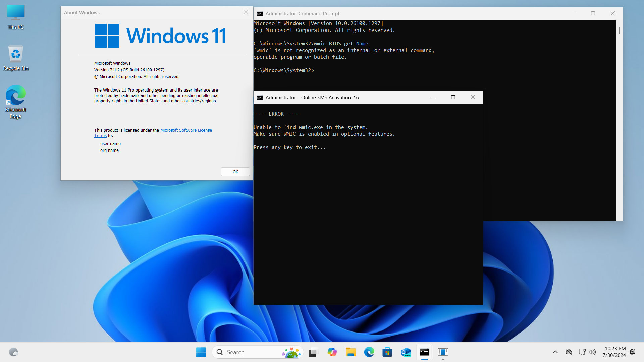Click the OneDrive tray icon
The width and height of the screenshot is (644, 362).
point(569,352)
